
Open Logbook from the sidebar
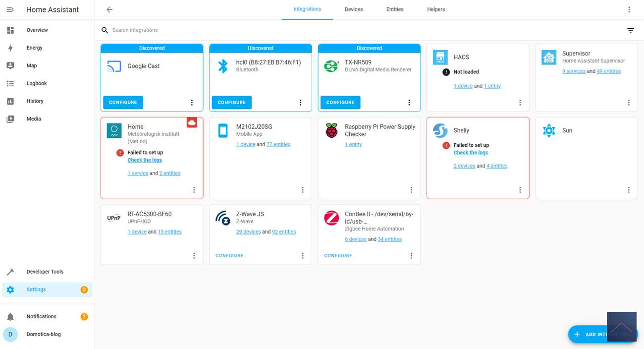[37, 83]
